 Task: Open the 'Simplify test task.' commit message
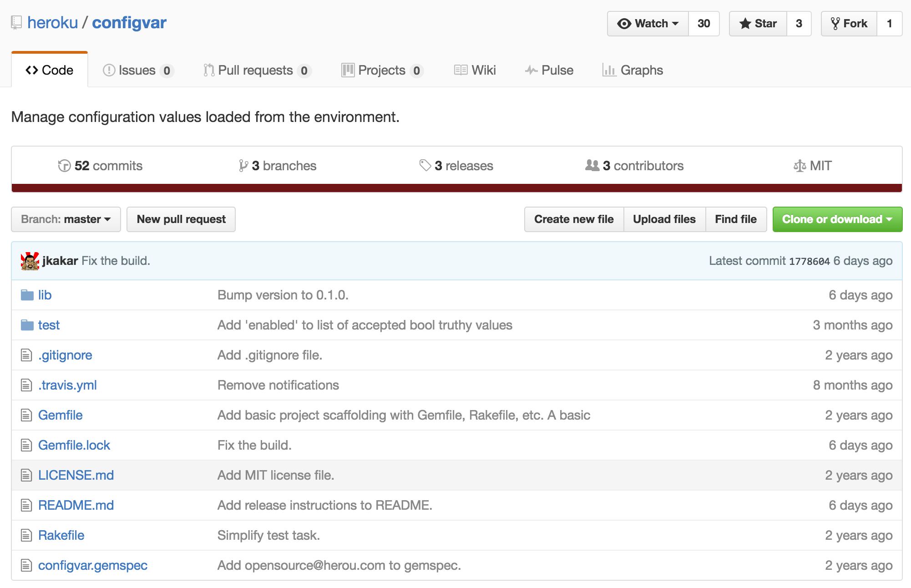coord(268,535)
